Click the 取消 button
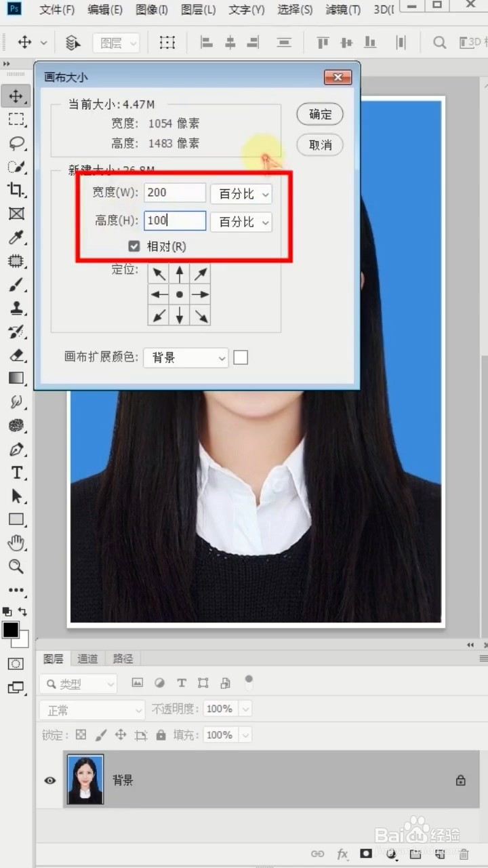 pyautogui.click(x=320, y=144)
